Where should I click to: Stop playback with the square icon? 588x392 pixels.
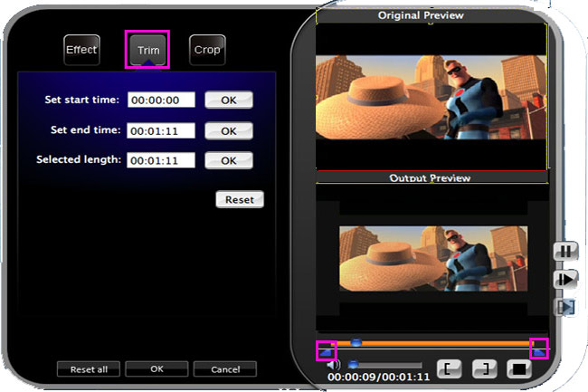click(519, 369)
